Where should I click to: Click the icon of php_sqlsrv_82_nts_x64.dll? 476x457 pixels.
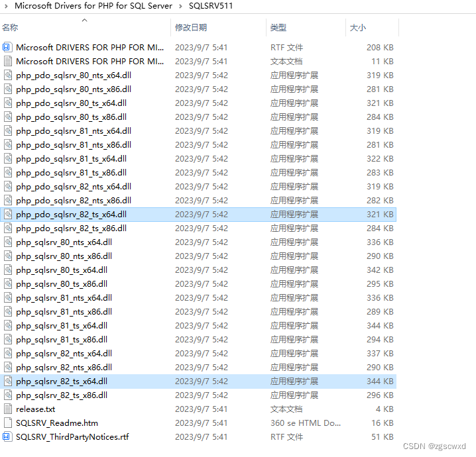pos(8,354)
